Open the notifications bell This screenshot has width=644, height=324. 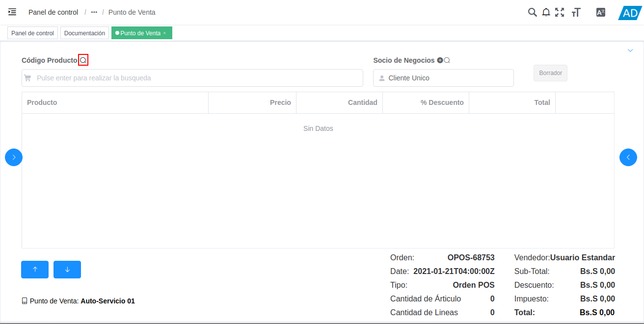click(x=546, y=12)
